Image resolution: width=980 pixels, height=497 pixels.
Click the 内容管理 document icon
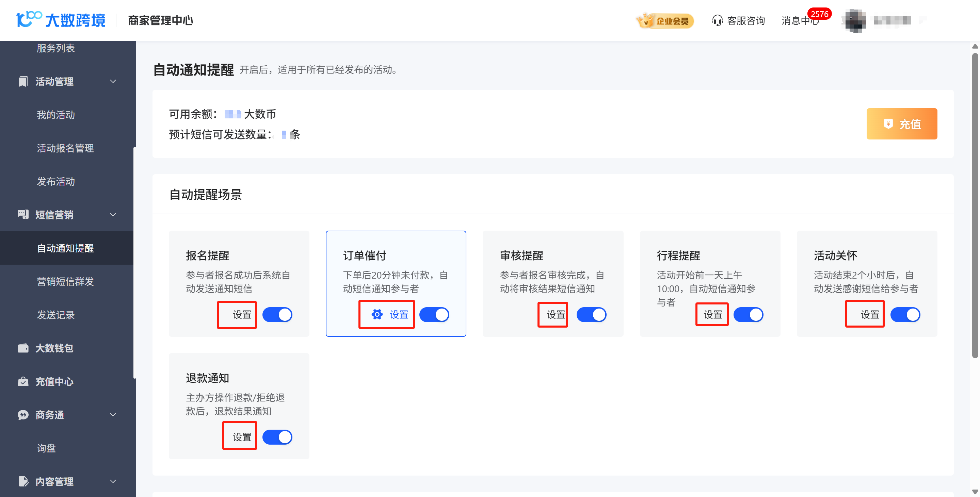pyautogui.click(x=23, y=481)
